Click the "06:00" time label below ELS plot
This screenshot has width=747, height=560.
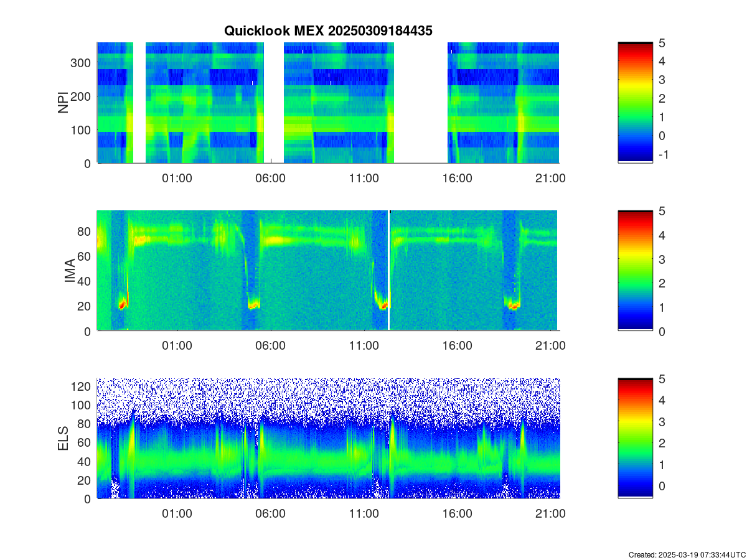pos(270,513)
